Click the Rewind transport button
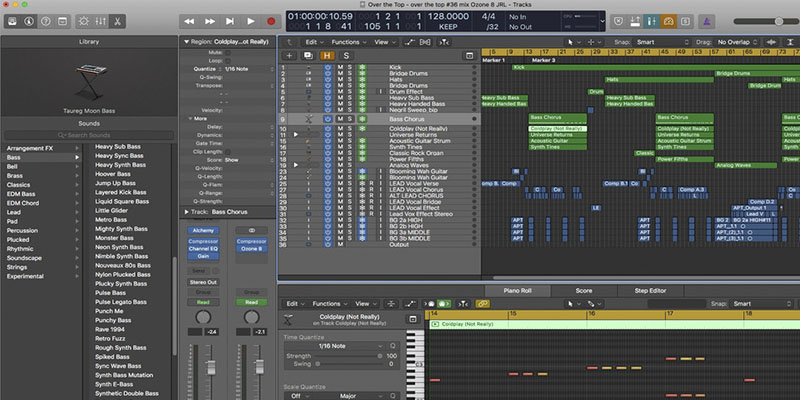Image resolution: width=800 pixels, height=400 pixels. pos(189,21)
